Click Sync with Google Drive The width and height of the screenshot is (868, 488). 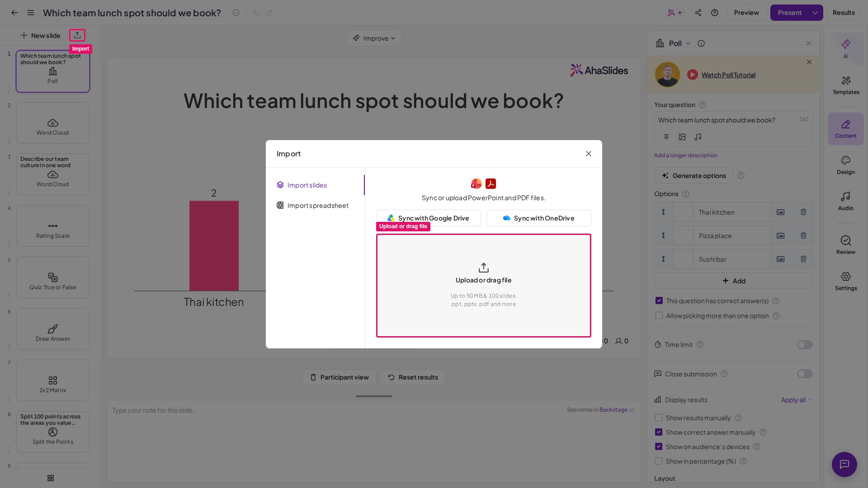tap(429, 218)
